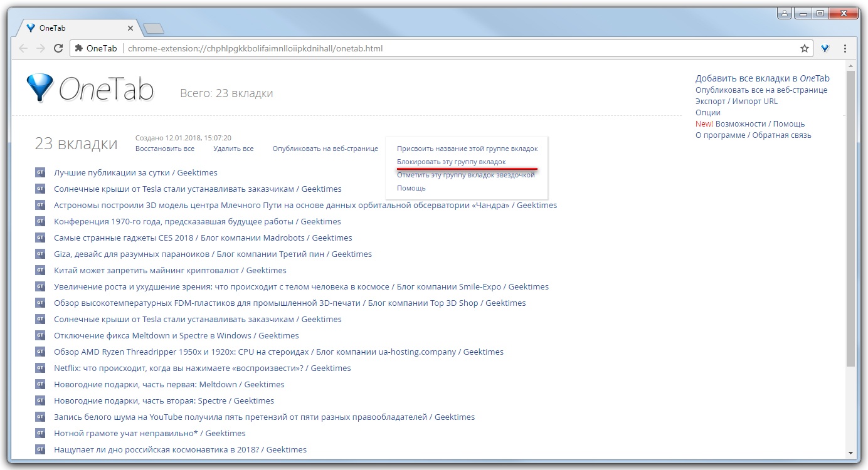Click favicon beside 'Китай может запретить майнинг'
The image size is (868, 470).
click(40, 270)
